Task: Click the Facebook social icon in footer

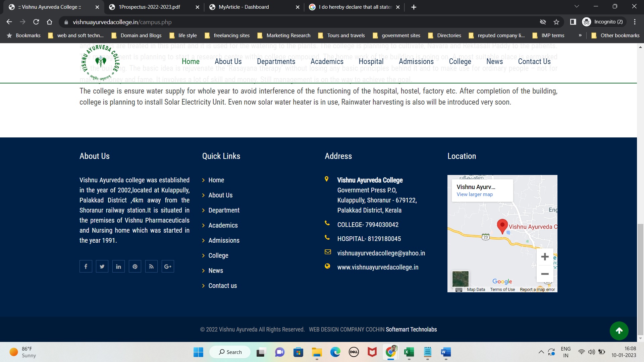Action: coord(86,266)
